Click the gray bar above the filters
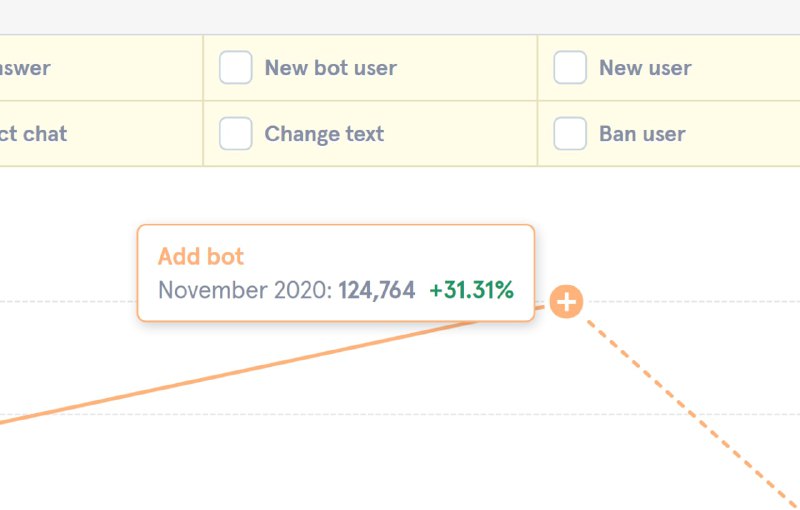Image resolution: width=800 pixels, height=510 pixels. (x=400, y=16)
